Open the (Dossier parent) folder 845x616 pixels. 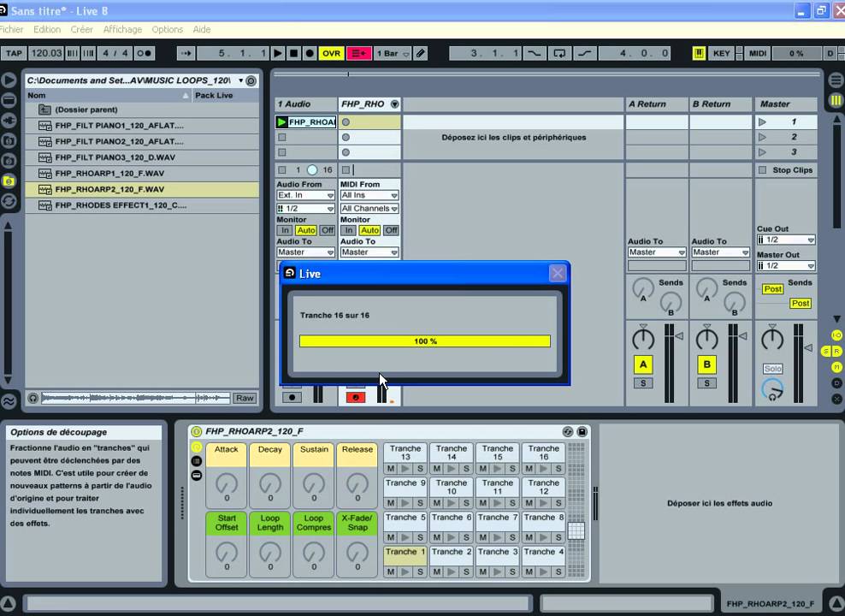(142, 110)
